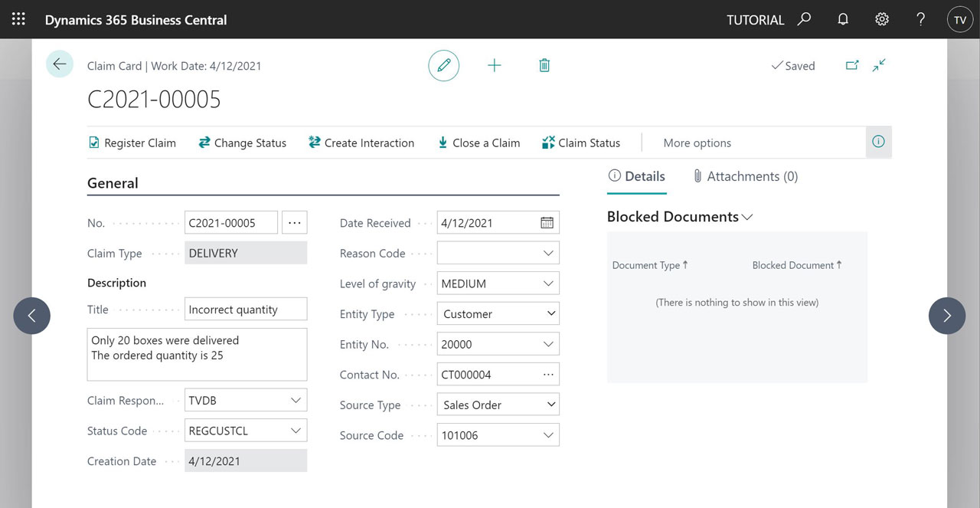Screen dimensions: 980x508
Task: Click the back arrow button
Action: click(60, 64)
